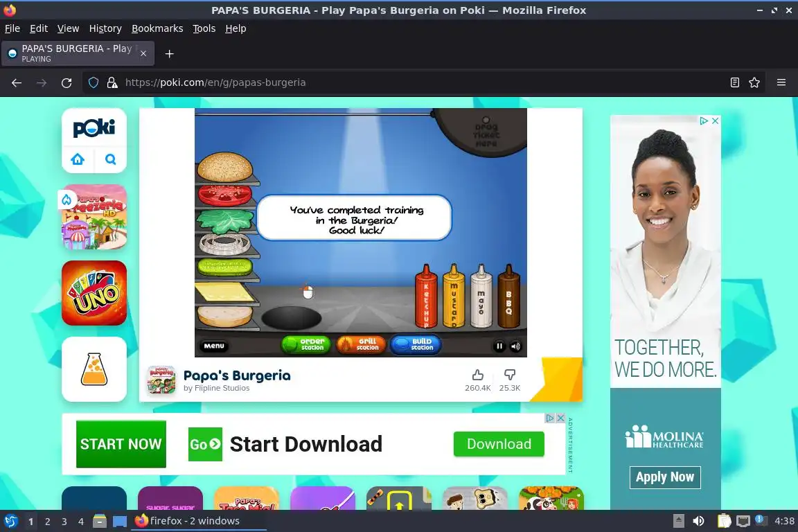Open Firefox hamburger application menu
798x532 pixels.
click(781, 82)
